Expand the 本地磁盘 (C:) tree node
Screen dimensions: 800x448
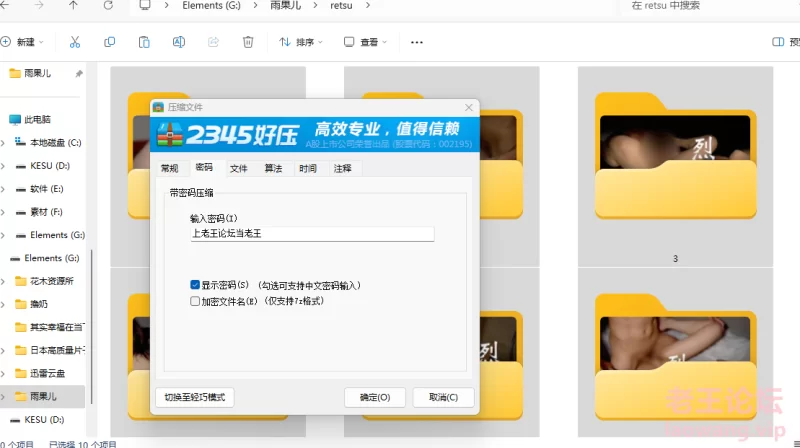click(x=4, y=142)
